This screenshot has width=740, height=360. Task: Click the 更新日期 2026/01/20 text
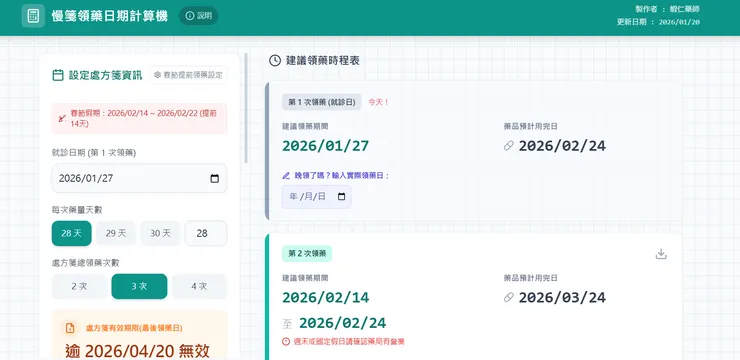[x=658, y=22]
